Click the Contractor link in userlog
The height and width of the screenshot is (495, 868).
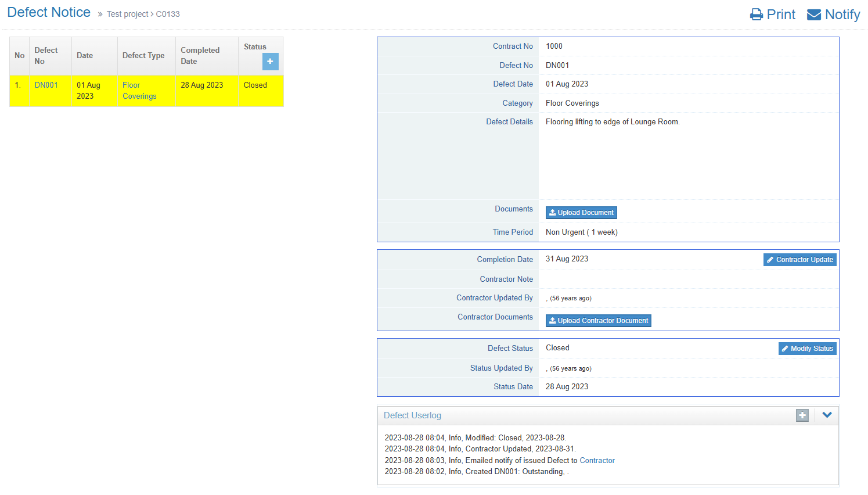pyautogui.click(x=597, y=461)
